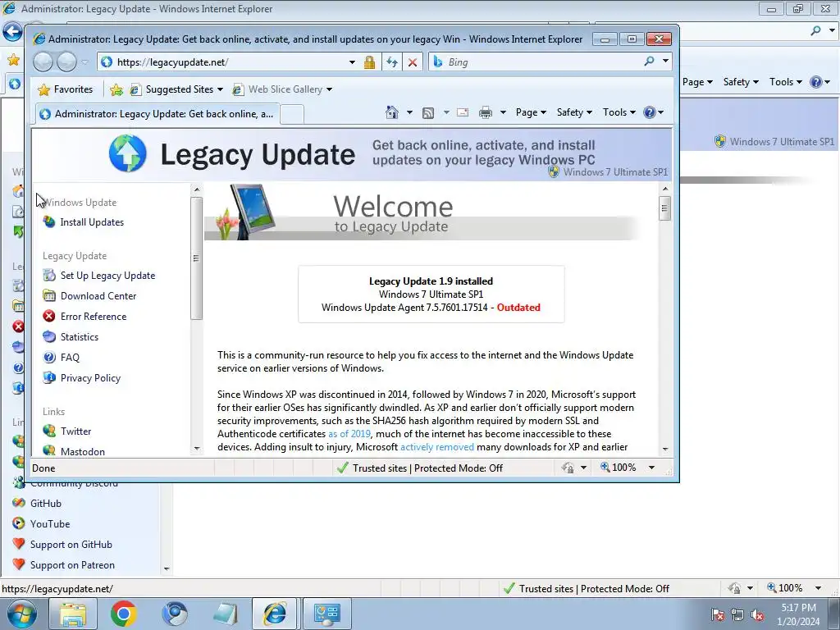Open the Page menu in front window

click(531, 112)
